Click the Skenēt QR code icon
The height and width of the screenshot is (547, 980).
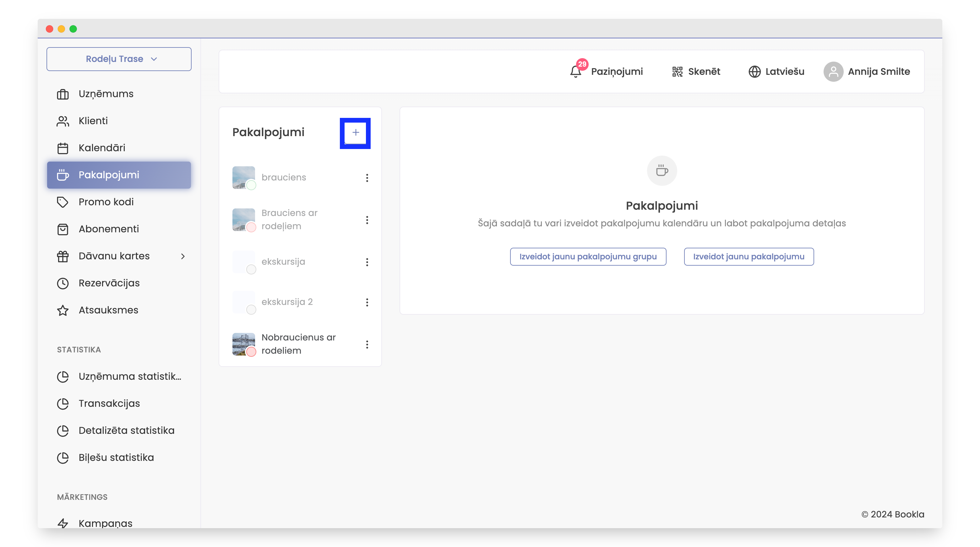click(677, 72)
